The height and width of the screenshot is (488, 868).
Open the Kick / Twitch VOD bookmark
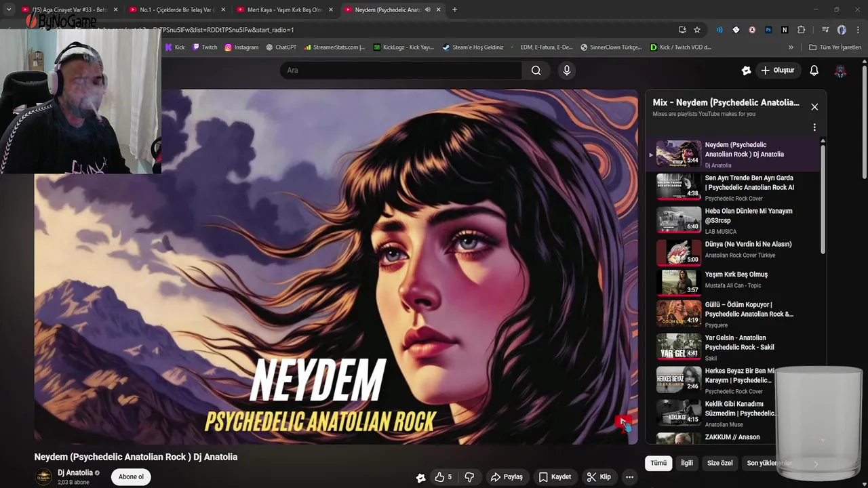[680, 47]
